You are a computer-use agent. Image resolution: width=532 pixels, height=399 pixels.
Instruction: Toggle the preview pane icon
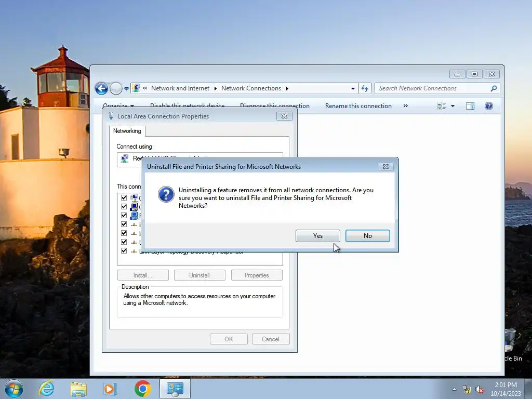470,106
